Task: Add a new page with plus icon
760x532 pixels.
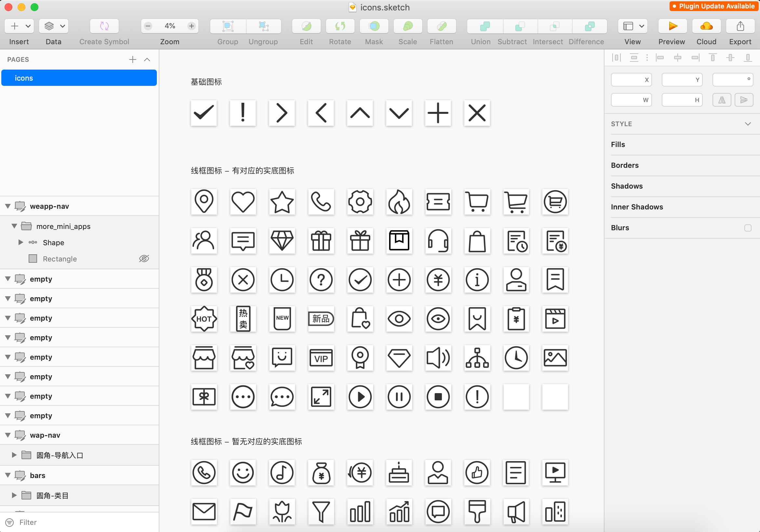Action: pyautogui.click(x=132, y=60)
